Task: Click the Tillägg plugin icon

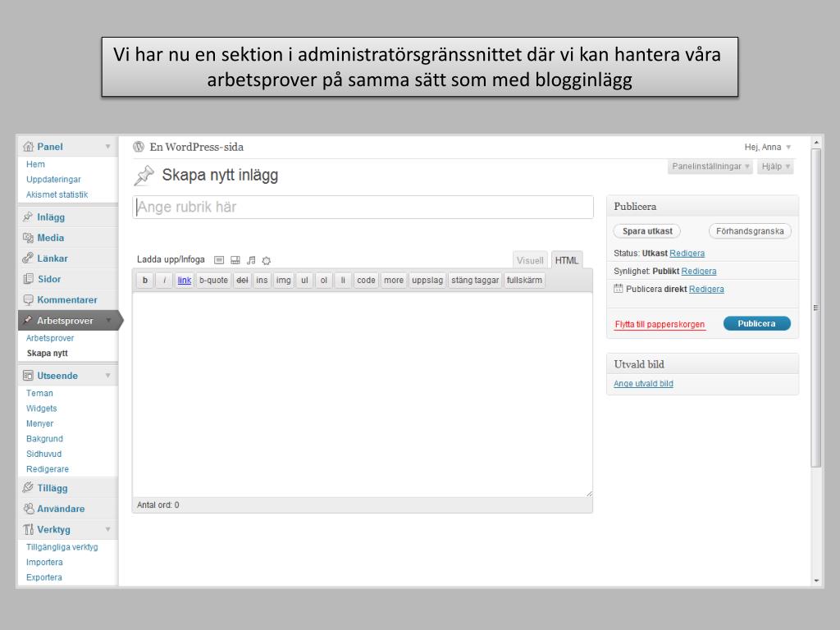Action: point(28,488)
